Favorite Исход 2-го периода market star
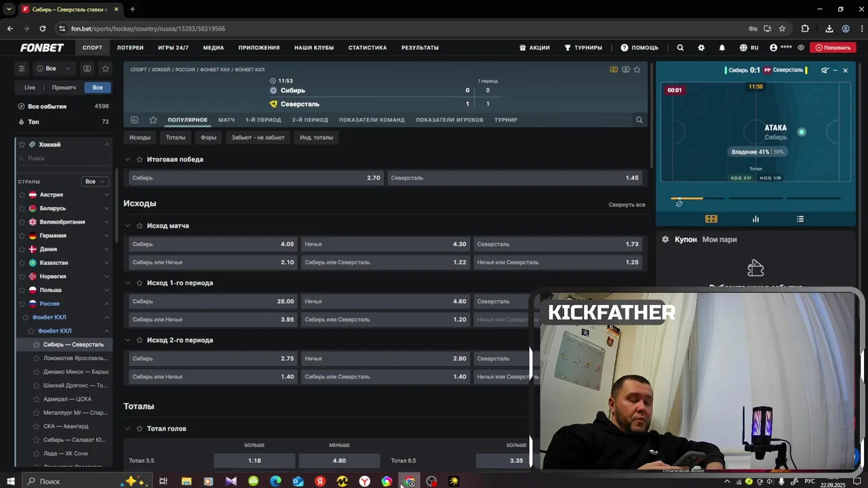Screen dimensions: 868x488 [140, 340]
